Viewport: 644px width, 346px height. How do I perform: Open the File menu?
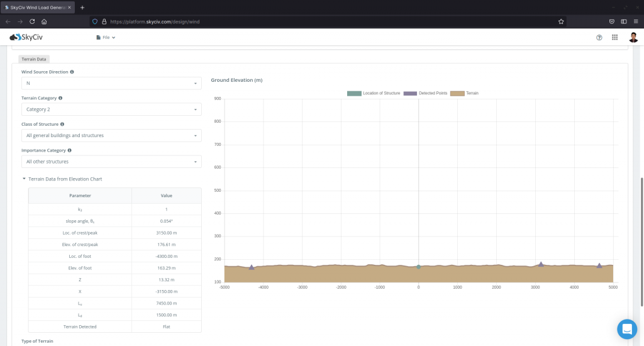(x=106, y=38)
